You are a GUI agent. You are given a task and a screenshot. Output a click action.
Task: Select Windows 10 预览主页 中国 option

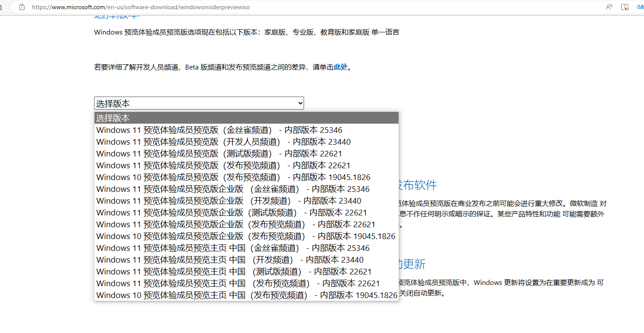click(x=245, y=295)
